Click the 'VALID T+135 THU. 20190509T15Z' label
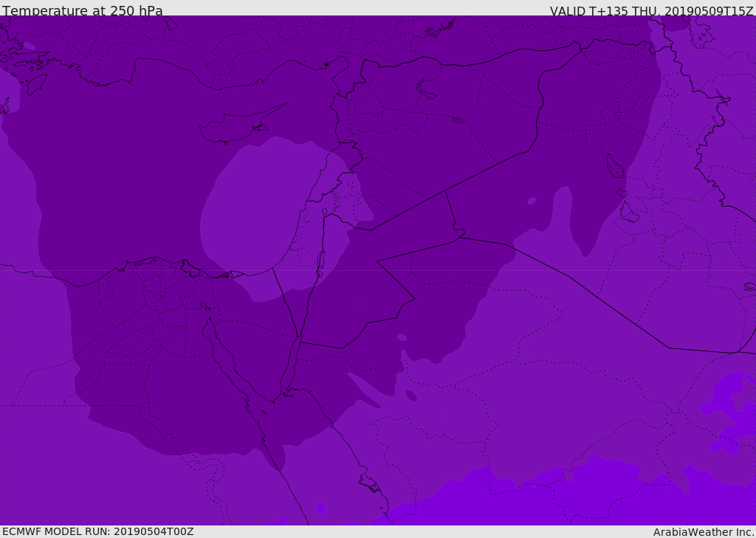The width and height of the screenshot is (756, 538). [651, 10]
